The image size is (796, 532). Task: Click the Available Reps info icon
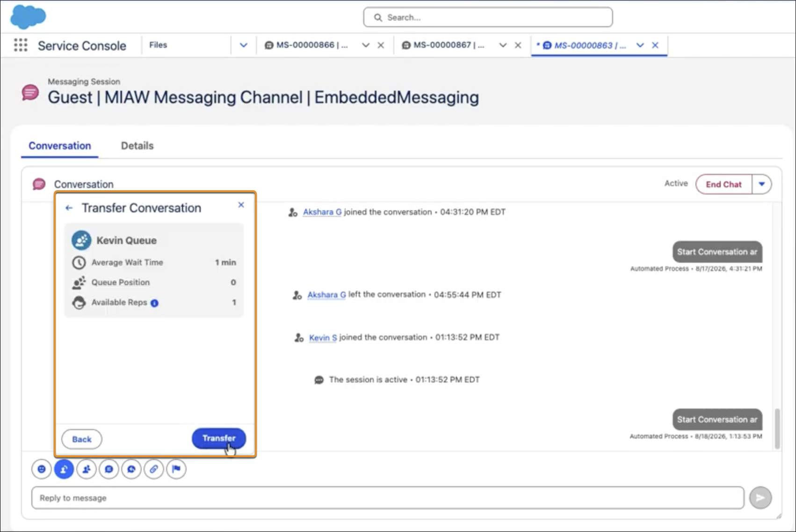(x=154, y=303)
